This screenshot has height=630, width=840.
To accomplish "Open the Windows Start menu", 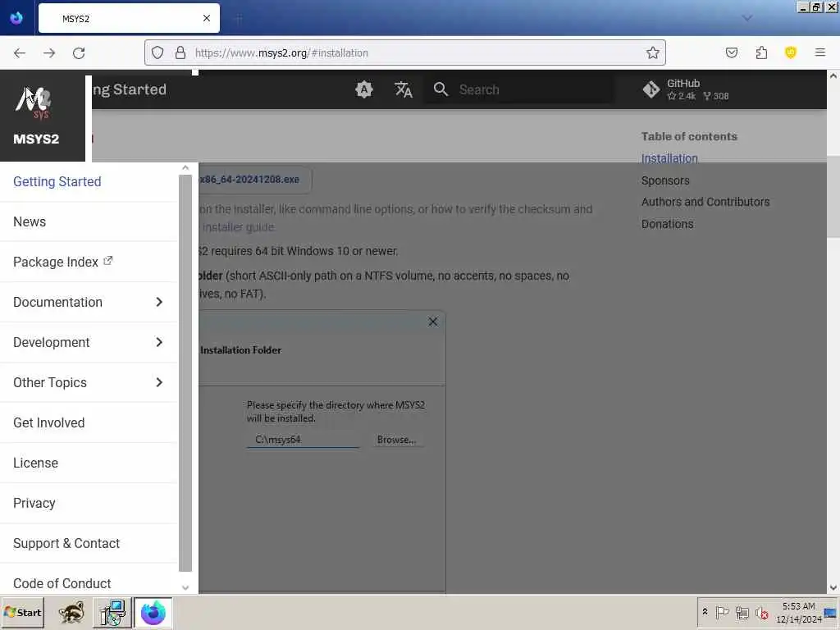I will [22, 612].
